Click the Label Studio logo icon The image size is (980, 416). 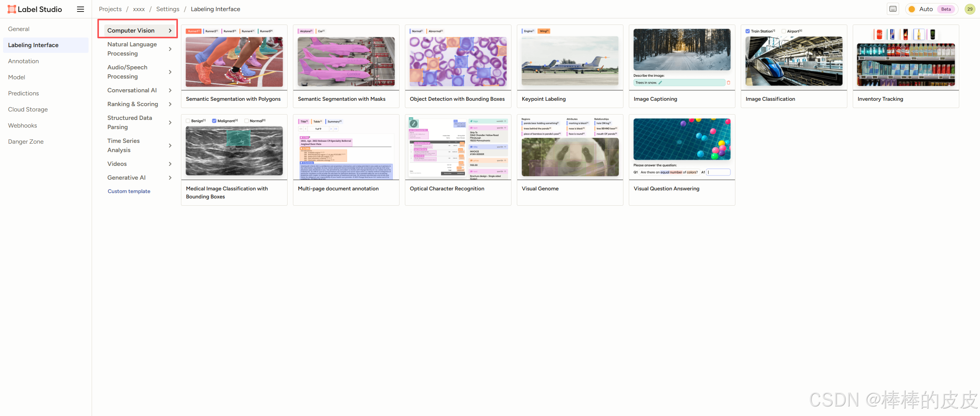[12, 9]
